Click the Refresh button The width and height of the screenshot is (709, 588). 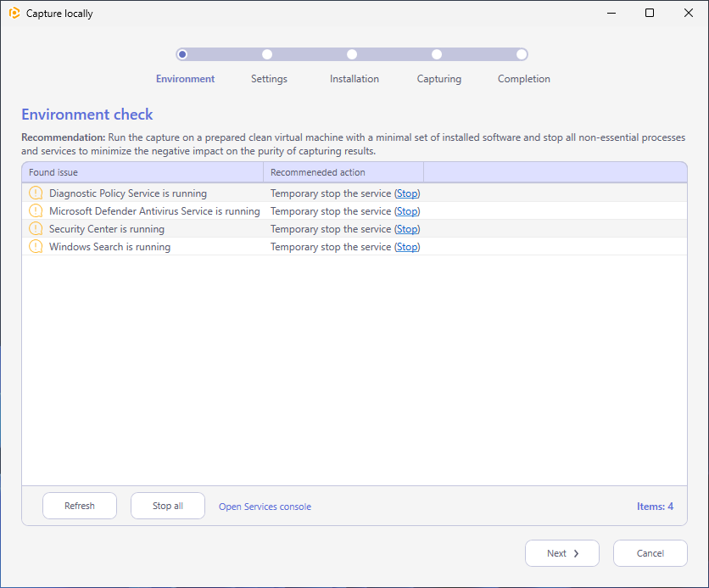[x=80, y=506]
